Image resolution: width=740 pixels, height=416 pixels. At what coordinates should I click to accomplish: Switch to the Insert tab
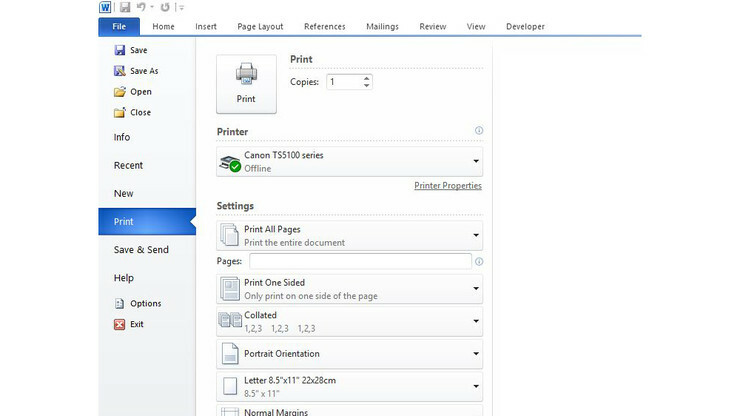click(206, 27)
